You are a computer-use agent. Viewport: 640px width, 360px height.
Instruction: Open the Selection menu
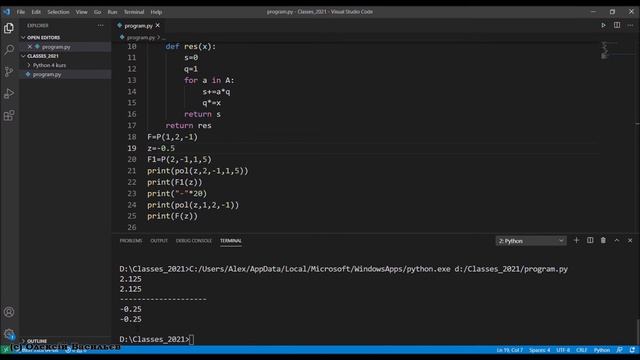[58, 12]
